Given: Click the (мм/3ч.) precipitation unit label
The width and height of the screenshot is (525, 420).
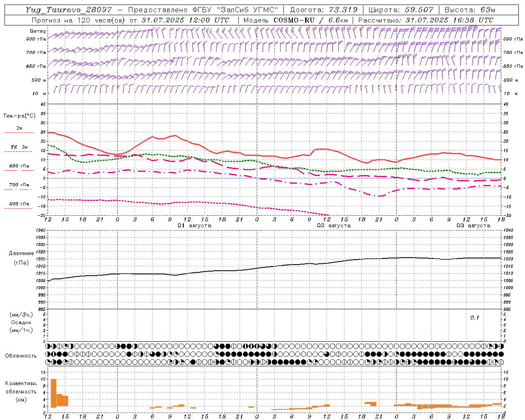Looking at the screenshot, I should [21, 315].
